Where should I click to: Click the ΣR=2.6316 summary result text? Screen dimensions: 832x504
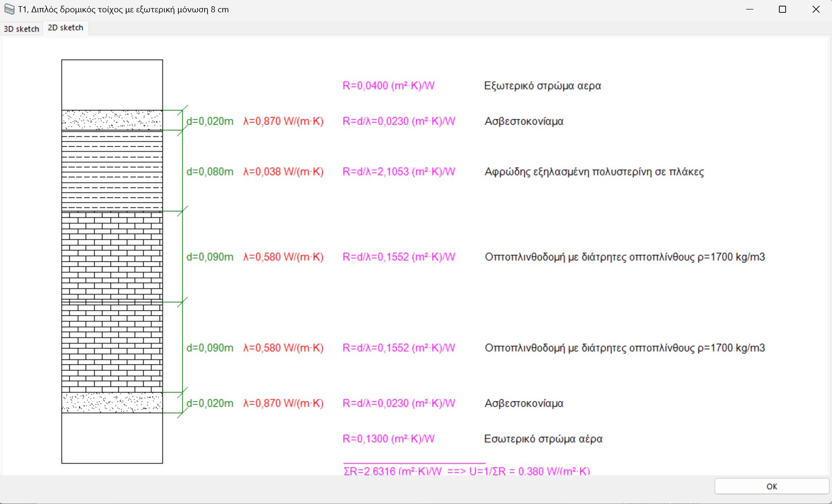tap(392, 471)
